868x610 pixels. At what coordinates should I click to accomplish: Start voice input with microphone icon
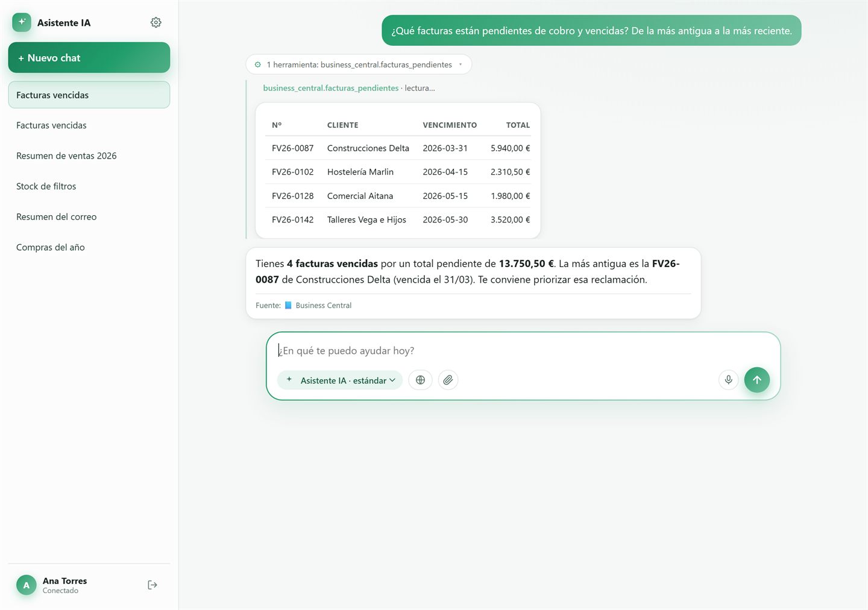[x=728, y=380]
